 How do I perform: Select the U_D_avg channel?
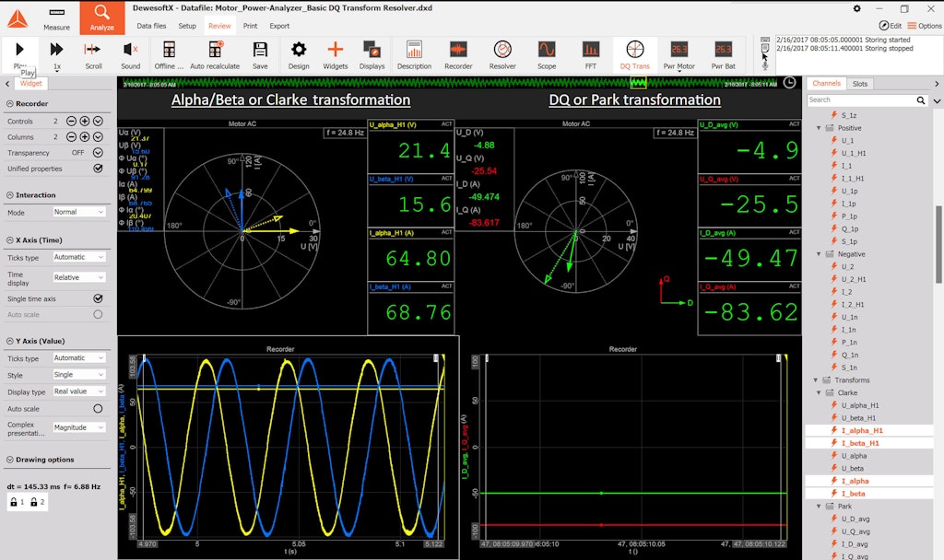click(855, 519)
